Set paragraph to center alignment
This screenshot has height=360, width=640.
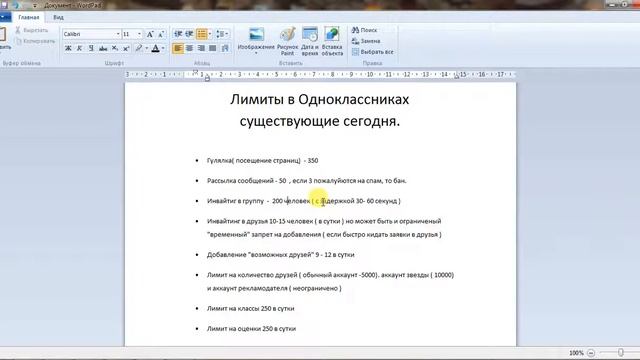(x=189, y=48)
